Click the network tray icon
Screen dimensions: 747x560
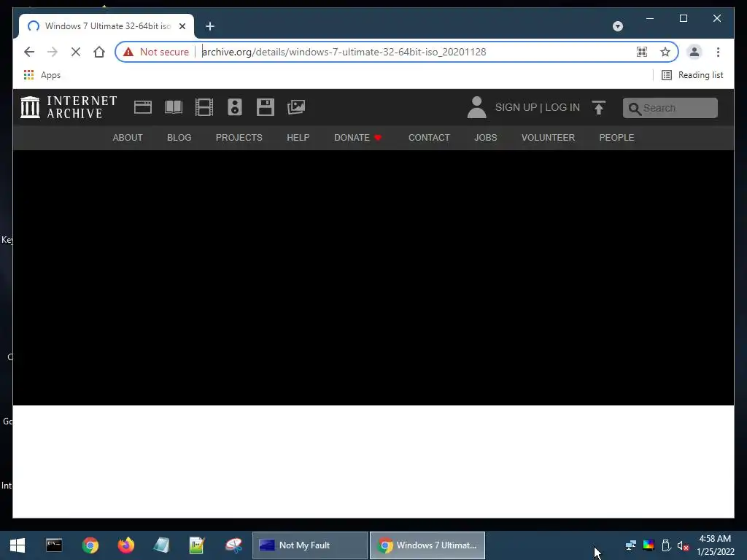pos(631,545)
